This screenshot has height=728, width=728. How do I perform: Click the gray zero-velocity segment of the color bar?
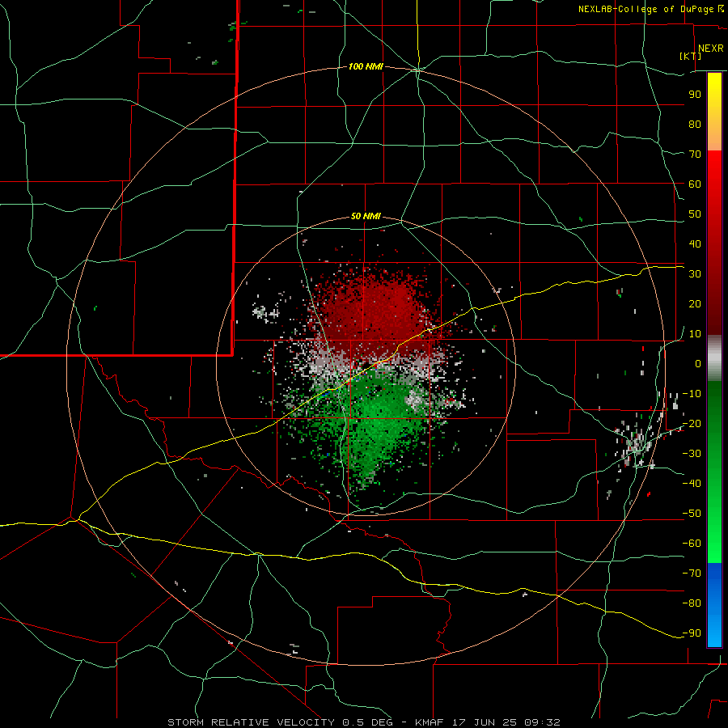[714, 358]
